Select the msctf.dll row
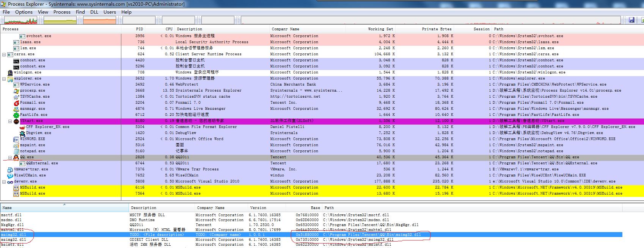Viewport: 644px width, 248px height. (311, 215)
